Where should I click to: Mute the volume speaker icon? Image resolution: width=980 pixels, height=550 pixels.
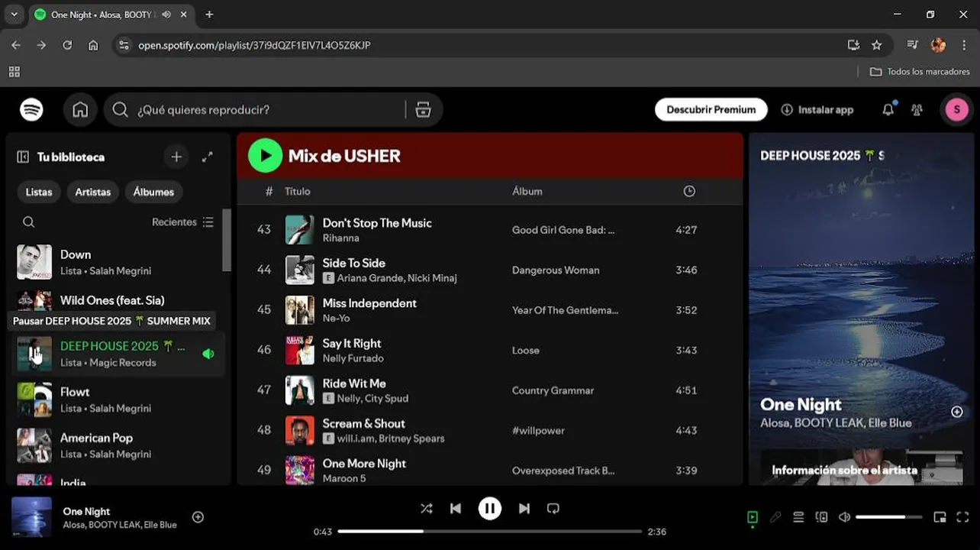[844, 517]
